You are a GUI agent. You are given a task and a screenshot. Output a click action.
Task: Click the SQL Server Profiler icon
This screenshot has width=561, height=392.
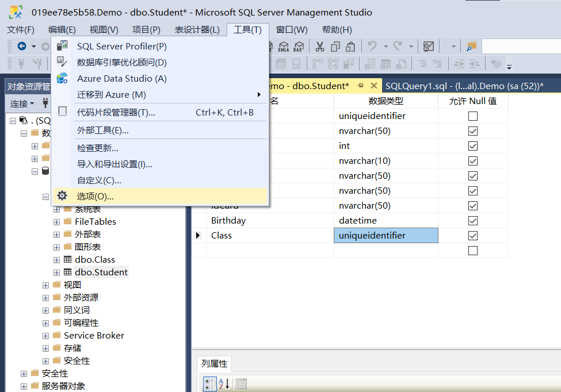pyautogui.click(x=62, y=46)
